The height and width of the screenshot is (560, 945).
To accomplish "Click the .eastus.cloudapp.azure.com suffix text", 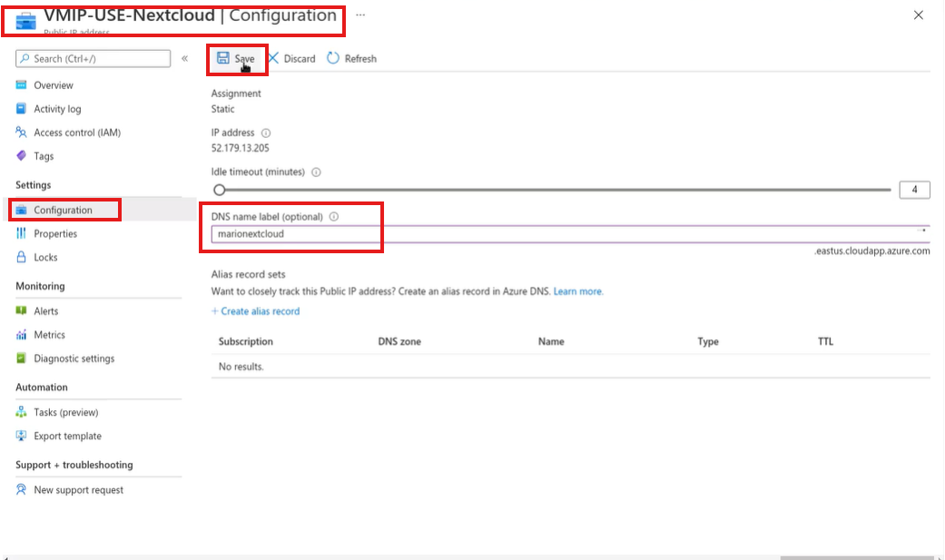I will point(871,251).
